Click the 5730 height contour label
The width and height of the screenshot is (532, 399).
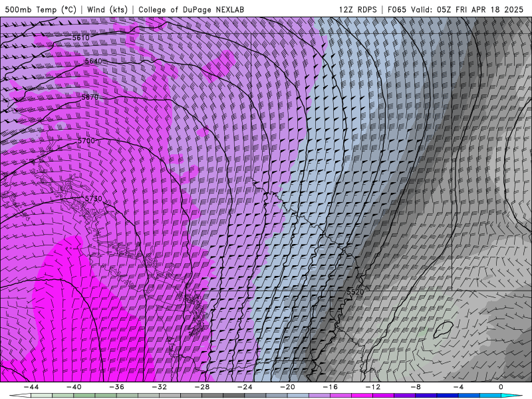click(x=93, y=198)
